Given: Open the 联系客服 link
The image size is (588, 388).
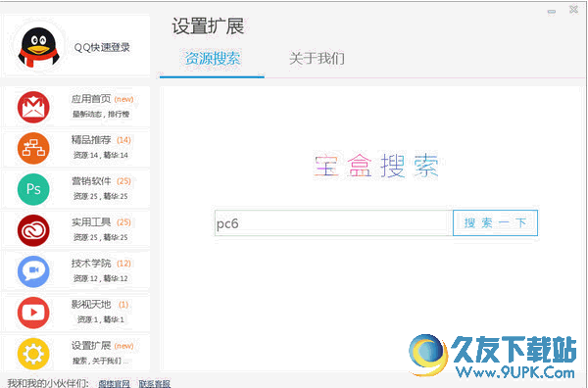Looking at the screenshot, I should (x=155, y=383).
